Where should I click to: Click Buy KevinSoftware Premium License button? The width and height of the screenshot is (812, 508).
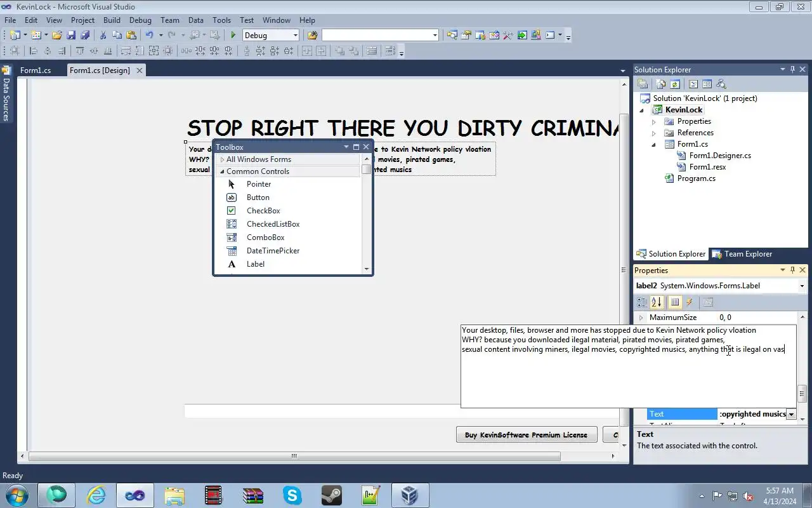pos(527,435)
